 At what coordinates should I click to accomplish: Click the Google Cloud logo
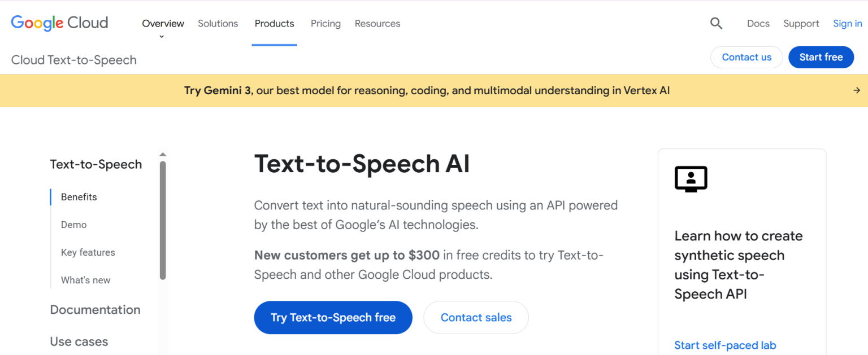click(x=59, y=23)
